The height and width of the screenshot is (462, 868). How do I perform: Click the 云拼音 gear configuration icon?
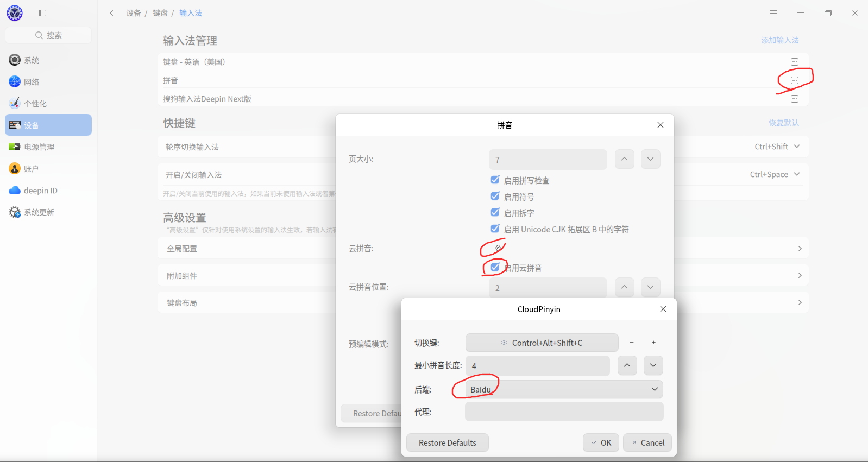pos(498,248)
